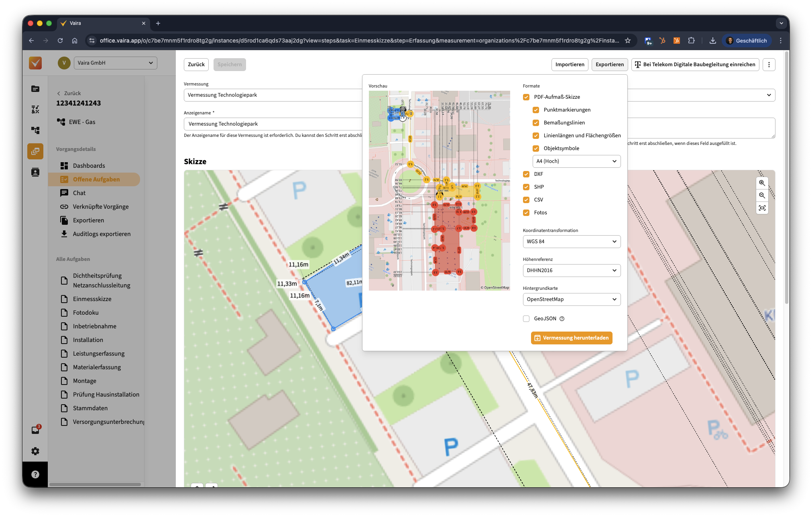Uncheck the PDF-Aufmaß-Skizze checkbox
This screenshot has width=812, height=517.
526,97
